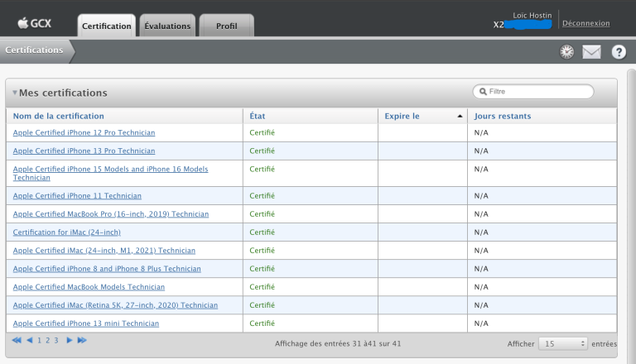Click Certifié status of iPhone 12 Pro row
The height and width of the screenshot is (364, 636).
[262, 132]
